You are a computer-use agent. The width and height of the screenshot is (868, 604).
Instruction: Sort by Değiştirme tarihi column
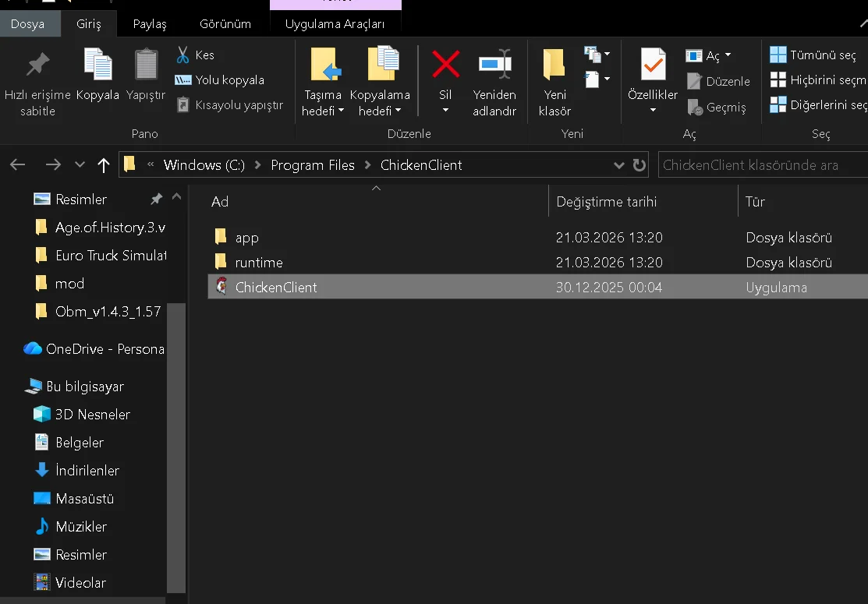(x=606, y=201)
